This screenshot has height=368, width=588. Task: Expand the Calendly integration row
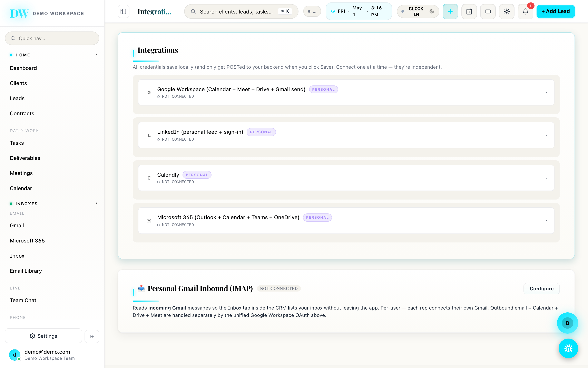coord(346,178)
